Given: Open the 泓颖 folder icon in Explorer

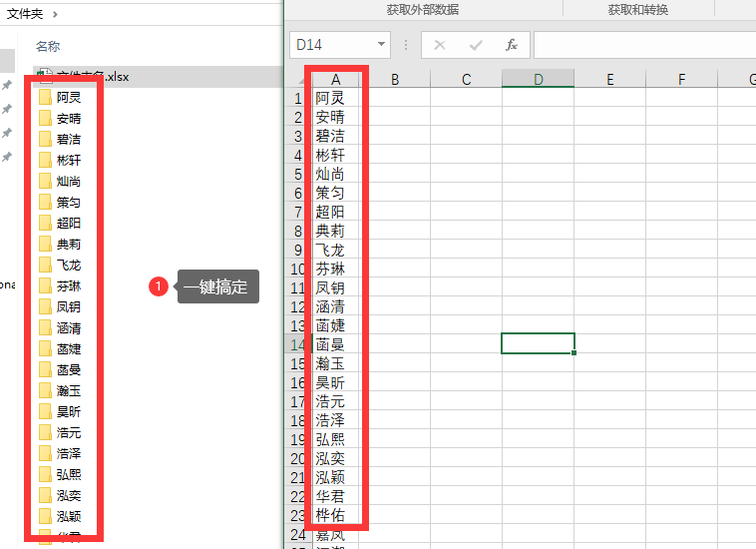Looking at the screenshot, I should tap(45, 517).
